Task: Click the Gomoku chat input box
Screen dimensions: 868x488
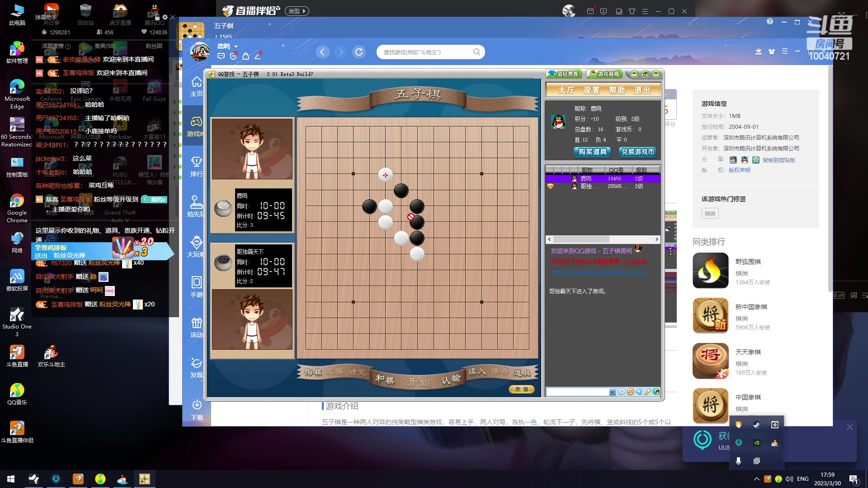Action: (x=578, y=392)
